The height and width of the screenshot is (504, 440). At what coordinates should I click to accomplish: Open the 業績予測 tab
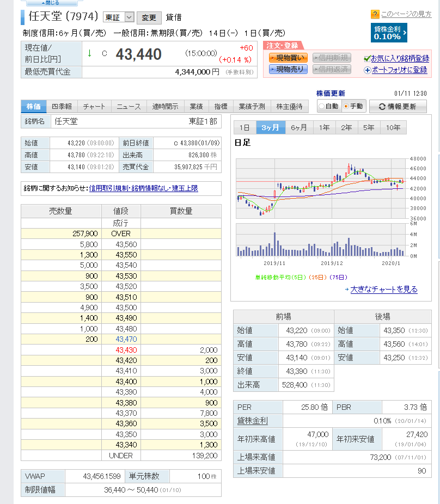pyautogui.click(x=252, y=106)
